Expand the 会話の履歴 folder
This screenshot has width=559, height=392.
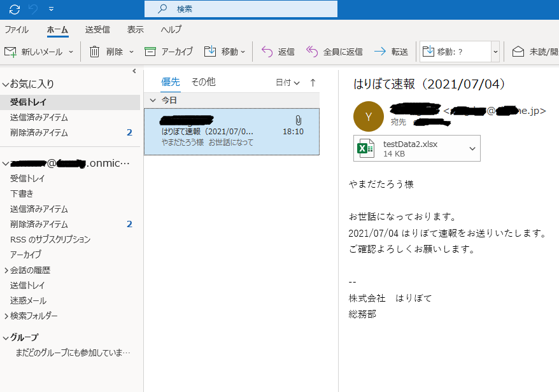6,270
